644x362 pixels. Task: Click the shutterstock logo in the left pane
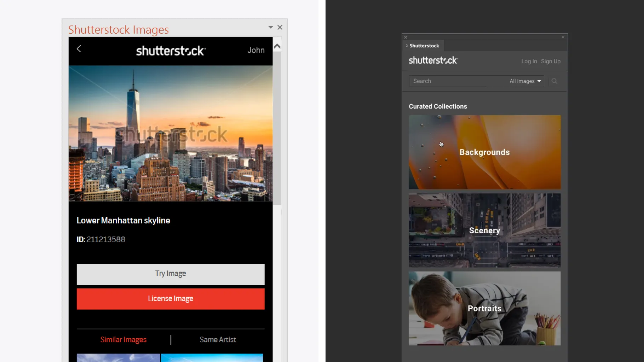point(171,51)
